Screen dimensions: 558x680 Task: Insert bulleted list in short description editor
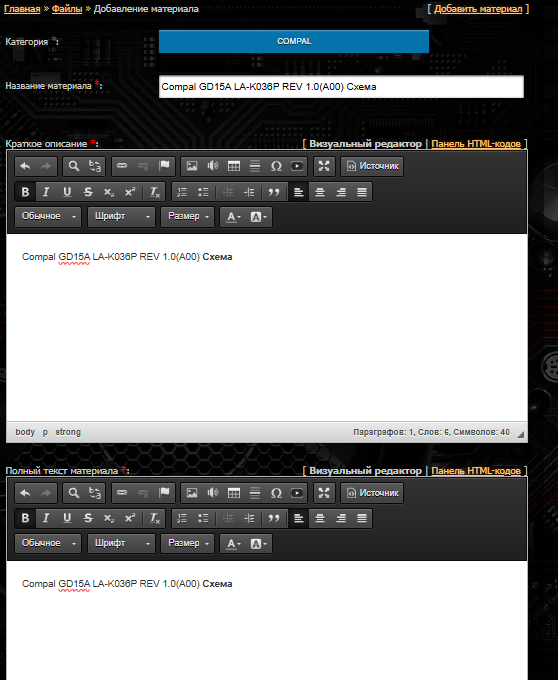pyautogui.click(x=203, y=192)
